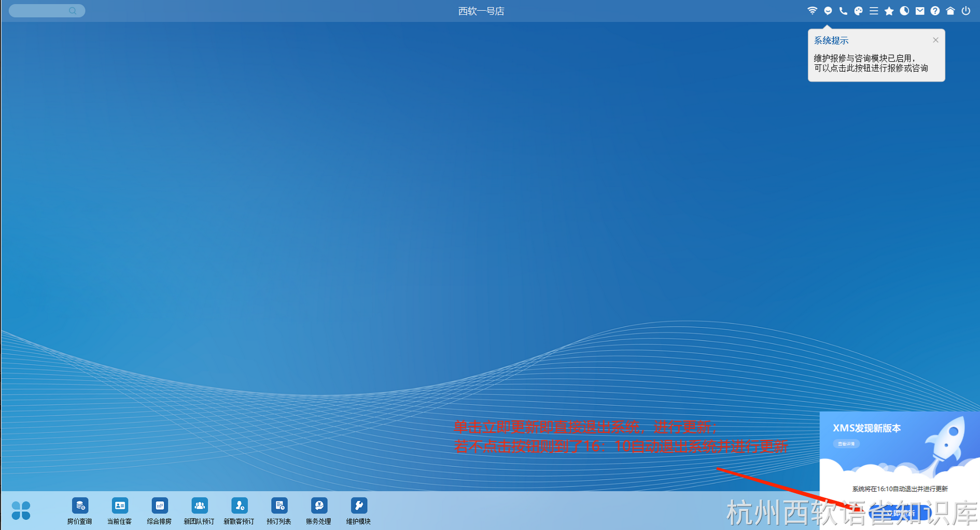Open the four-leaf main menu launcher
Image resolution: width=980 pixels, height=530 pixels.
21,510
